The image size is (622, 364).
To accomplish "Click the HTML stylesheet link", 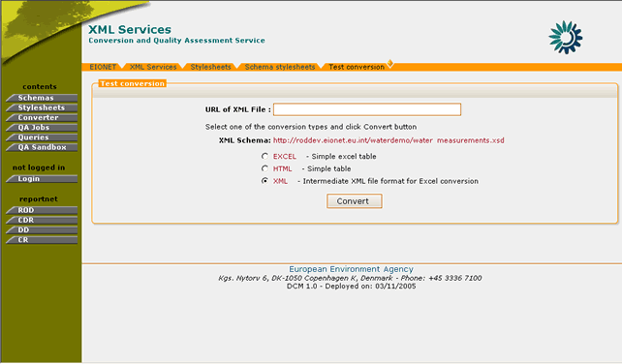I will (282, 168).
